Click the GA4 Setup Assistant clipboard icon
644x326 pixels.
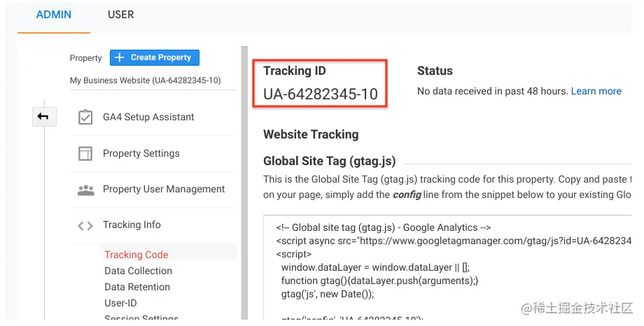[x=85, y=117]
